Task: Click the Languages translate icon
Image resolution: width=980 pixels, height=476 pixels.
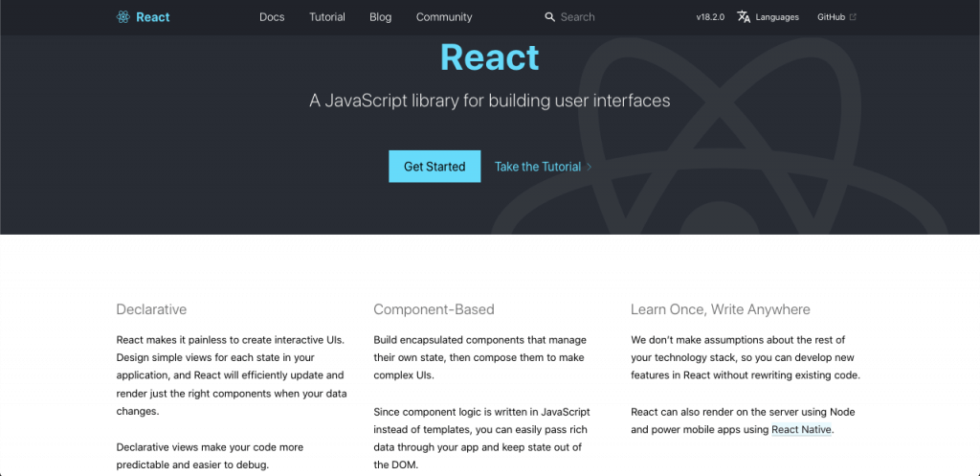Action: point(744,17)
